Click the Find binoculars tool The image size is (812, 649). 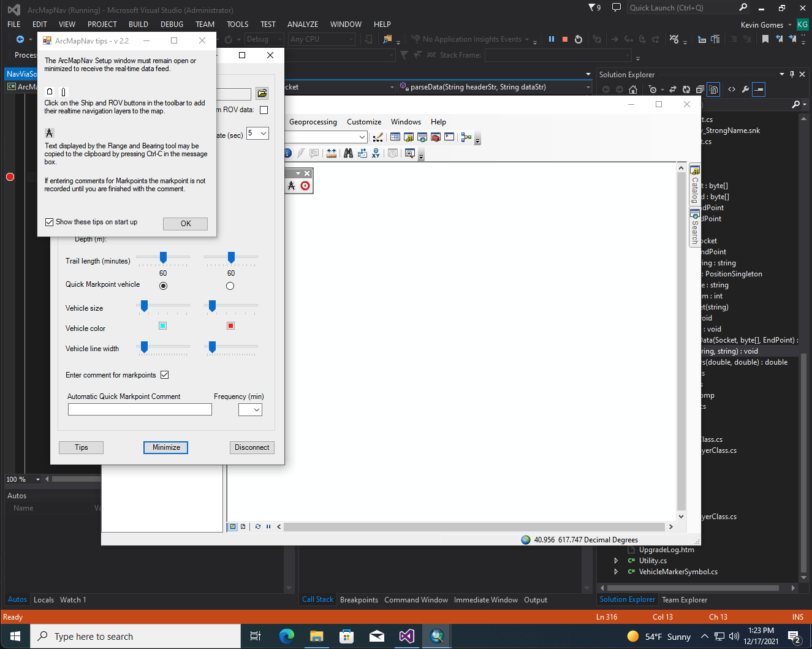pyautogui.click(x=348, y=153)
